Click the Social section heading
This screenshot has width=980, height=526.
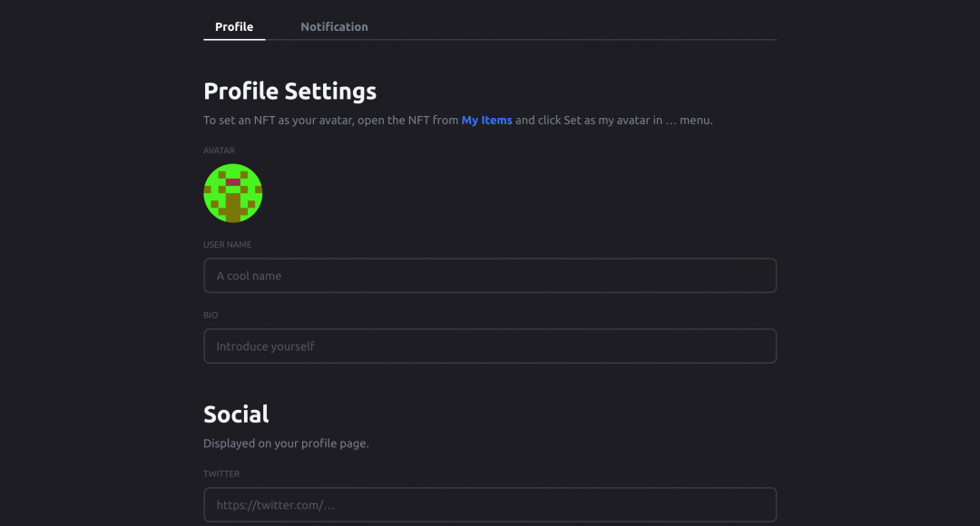236,414
